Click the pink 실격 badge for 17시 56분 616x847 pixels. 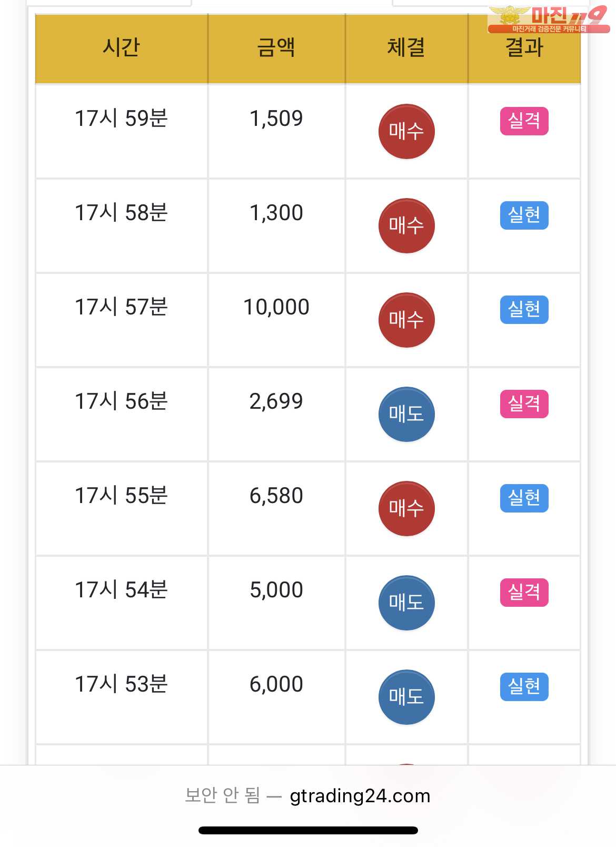tap(524, 404)
